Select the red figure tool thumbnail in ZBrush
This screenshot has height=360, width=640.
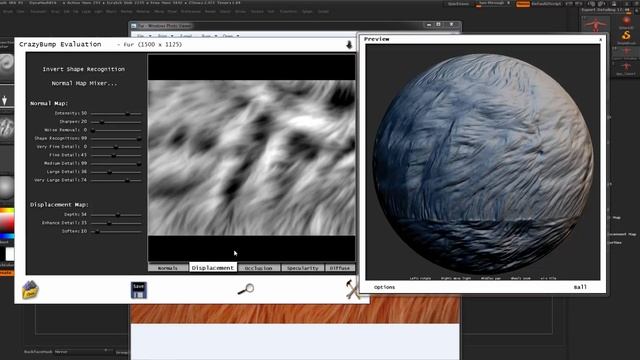click(596, 24)
